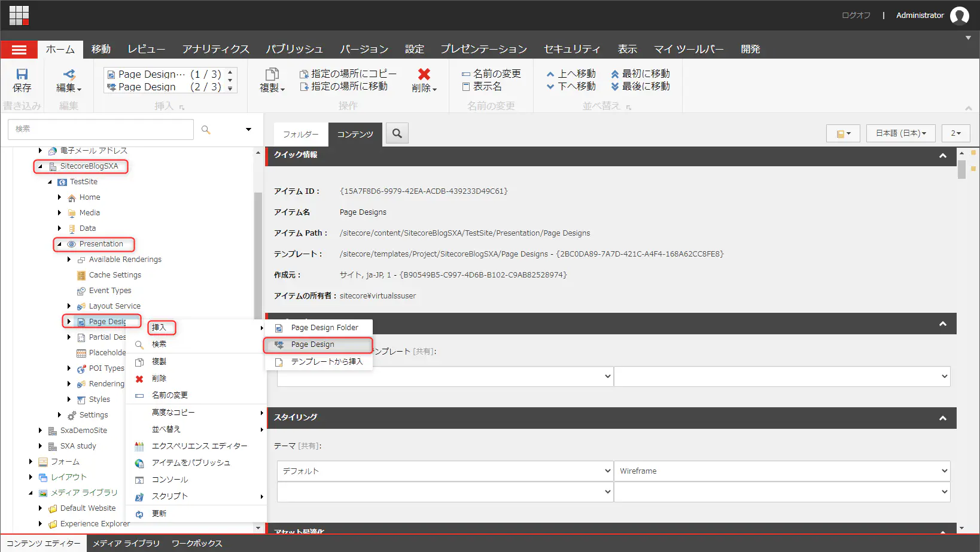This screenshot has width=980, height=552.
Task: Collapse the Presentation tree node
Action: pyautogui.click(x=59, y=244)
